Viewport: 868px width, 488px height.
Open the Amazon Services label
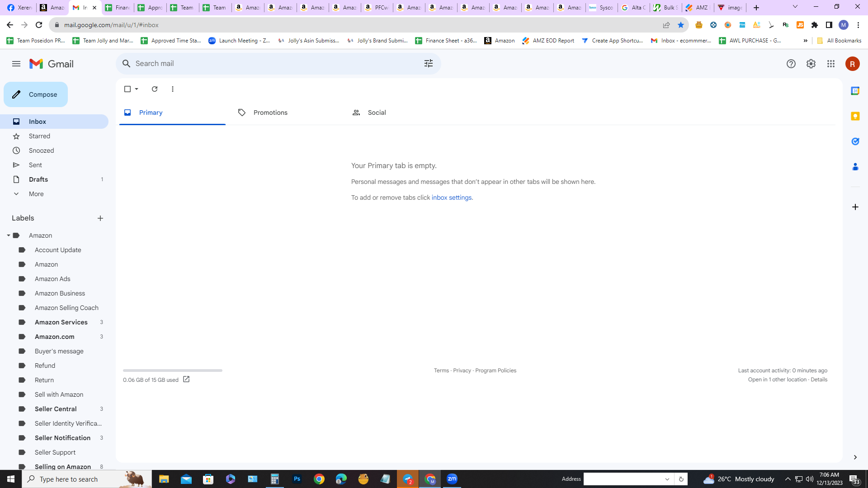click(x=61, y=322)
